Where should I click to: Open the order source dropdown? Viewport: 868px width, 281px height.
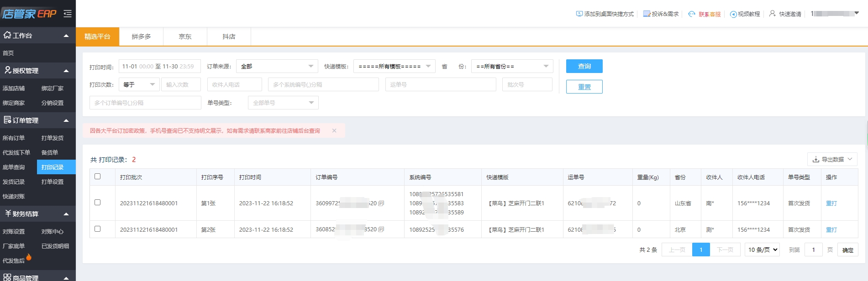(x=277, y=66)
